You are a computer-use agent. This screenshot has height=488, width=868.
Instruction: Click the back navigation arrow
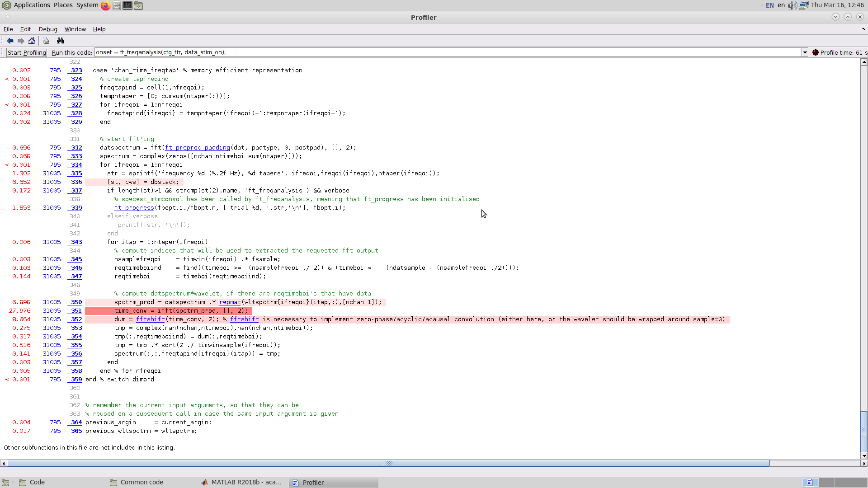pyautogui.click(x=10, y=41)
